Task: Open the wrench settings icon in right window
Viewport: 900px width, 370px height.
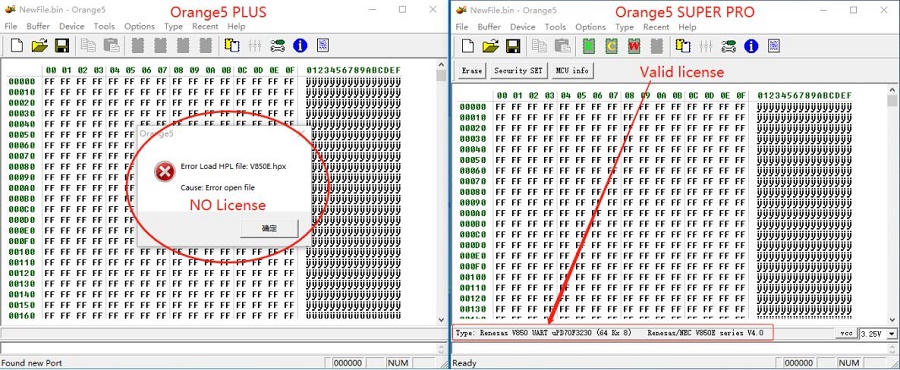Action: (728, 46)
